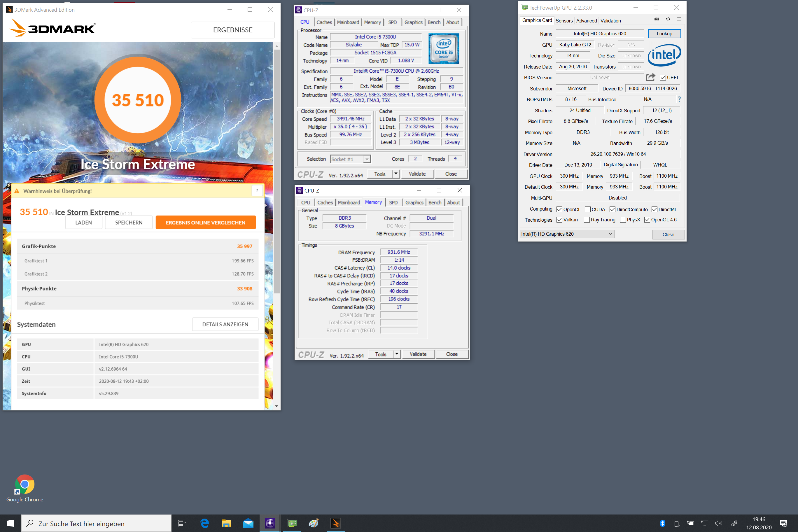Open the GPU-Z hamburger menu
This screenshot has height=532, width=798.
pyautogui.click(x=679, y=19)
